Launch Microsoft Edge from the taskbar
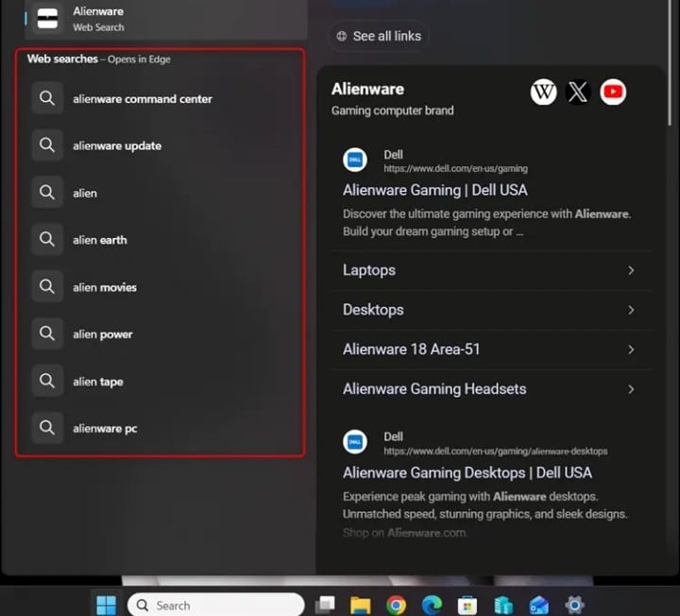Screen dimensions: 680x616 (x=432, y=605)
